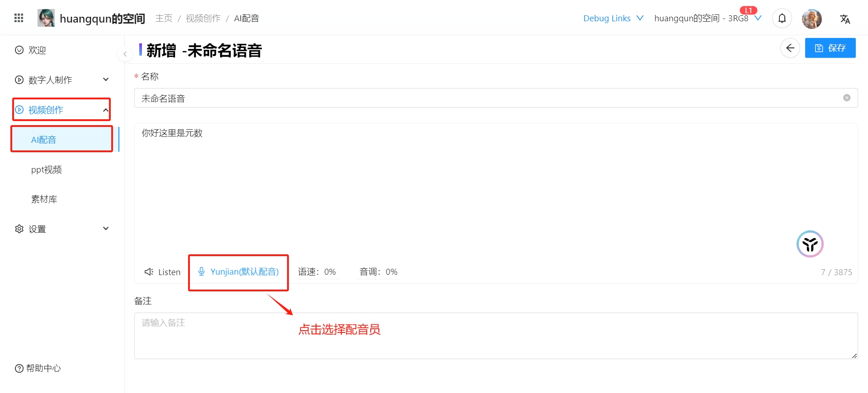The width and height of the screenshot is (868, 393).
Task: Open the Debug Links dropdown
Action: pyautogui.click(x=613, y=19)
